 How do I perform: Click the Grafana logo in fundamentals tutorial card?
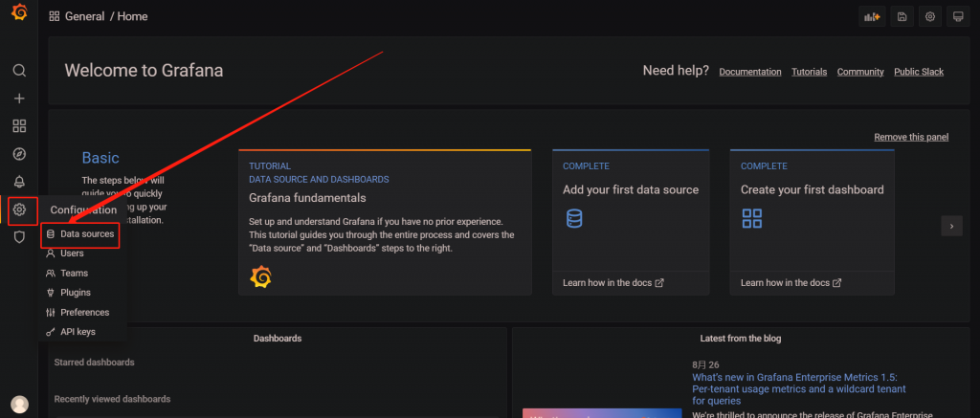260,276
